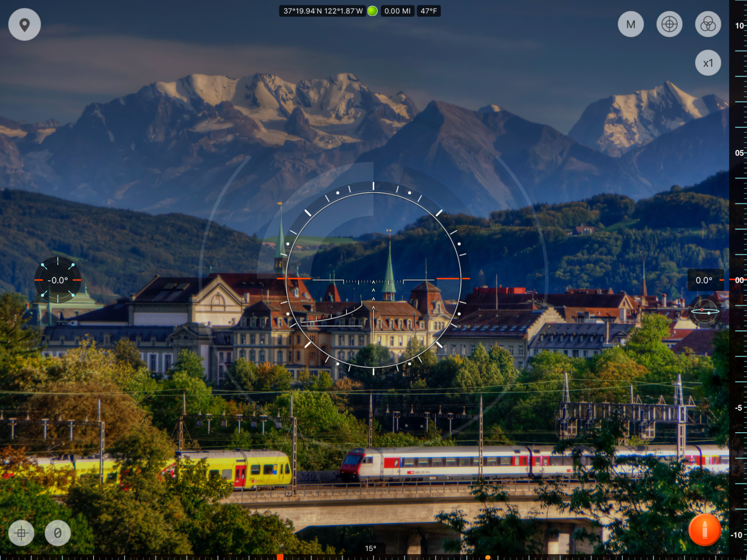Click the GPS coordinates readout
747x560 pixels.
[323, 11]
